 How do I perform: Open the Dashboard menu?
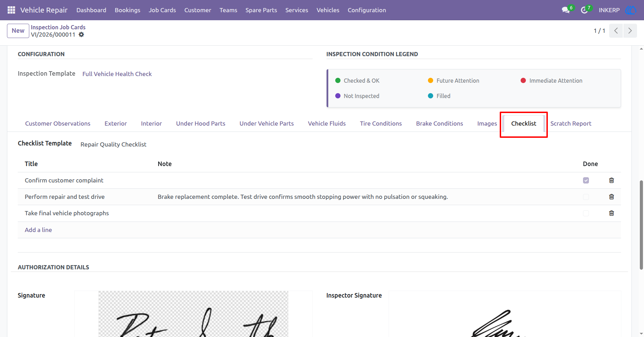pyautogui.click(x=91, y=10)
